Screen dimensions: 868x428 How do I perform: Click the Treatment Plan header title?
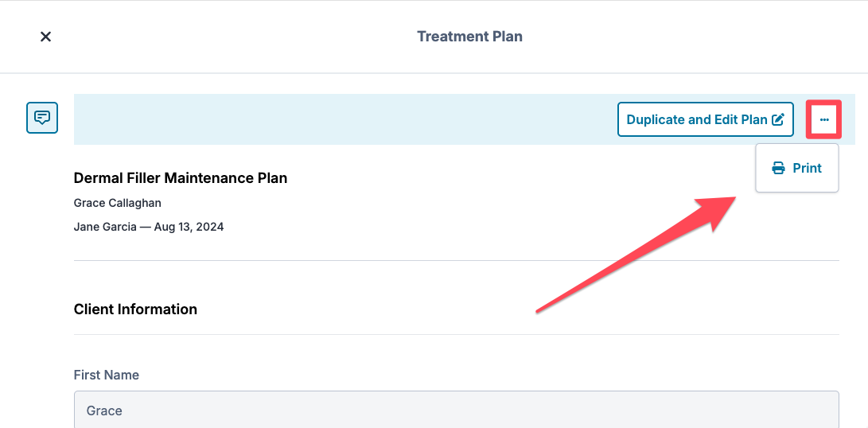point(469,37)
